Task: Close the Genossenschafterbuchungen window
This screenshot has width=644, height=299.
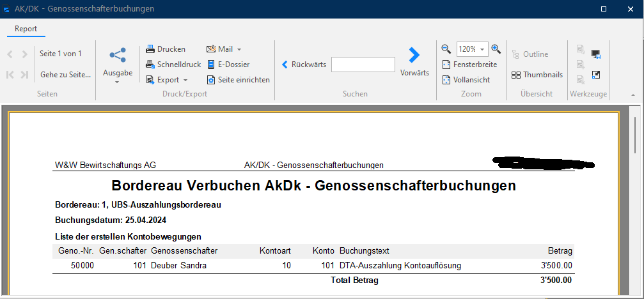Action: click(631, 8)
